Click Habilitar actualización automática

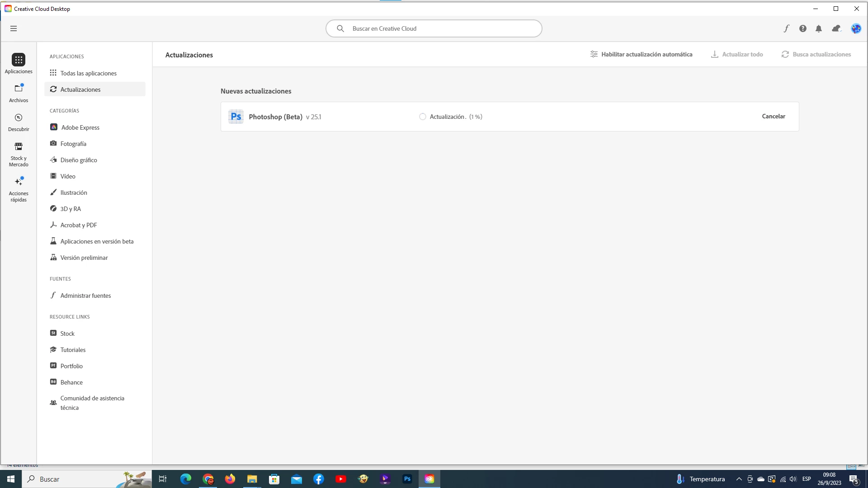(x=641, y=54)
